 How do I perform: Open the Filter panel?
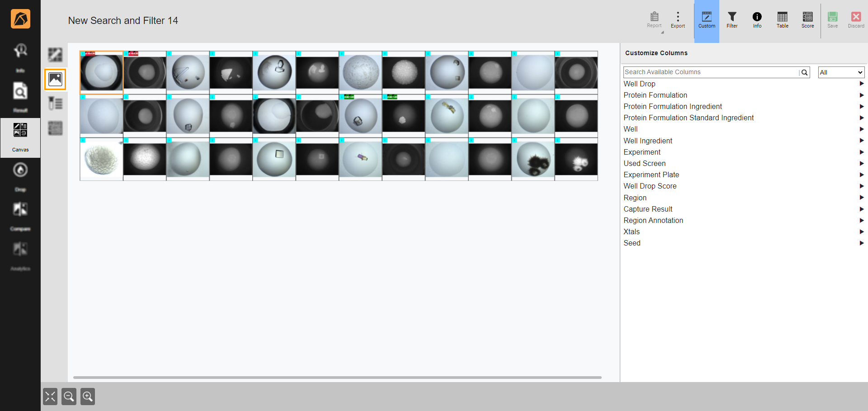tap(732, 20)
